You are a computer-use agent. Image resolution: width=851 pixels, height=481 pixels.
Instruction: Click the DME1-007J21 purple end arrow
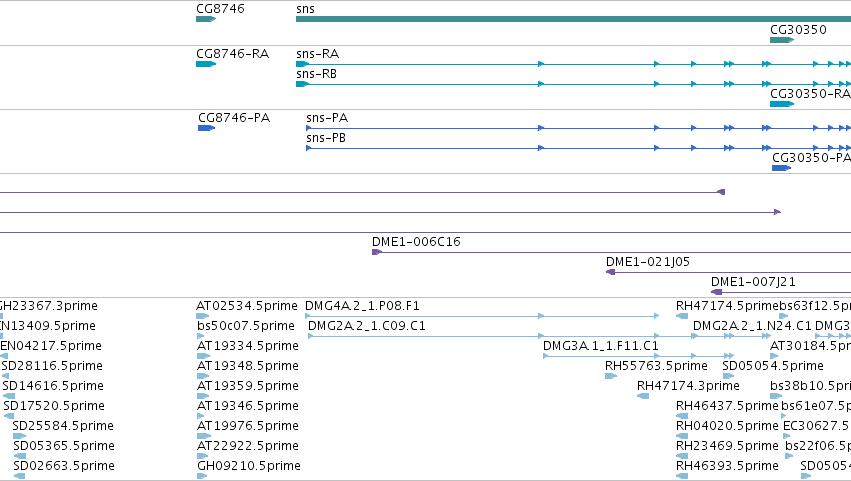(x=716, y=292)
